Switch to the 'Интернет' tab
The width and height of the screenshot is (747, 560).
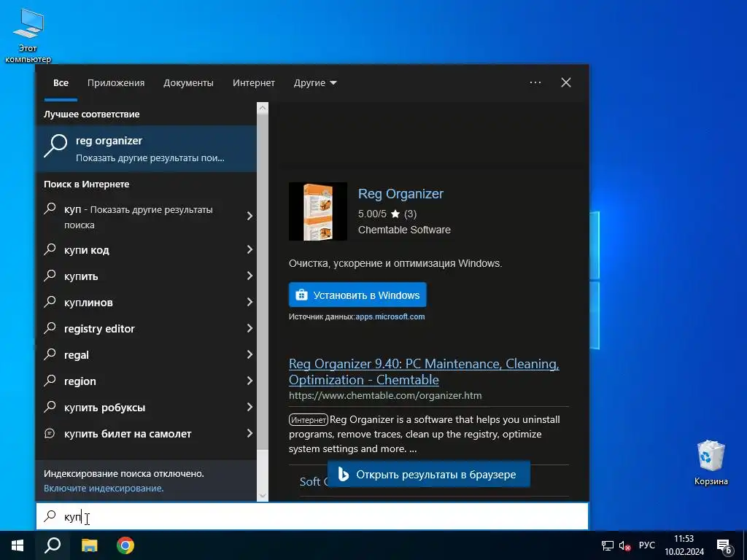pos(253,83)
